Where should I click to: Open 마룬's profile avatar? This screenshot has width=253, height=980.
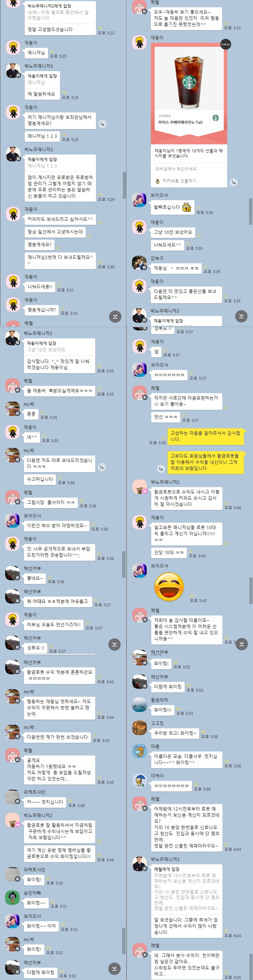(x=140, y=752)
